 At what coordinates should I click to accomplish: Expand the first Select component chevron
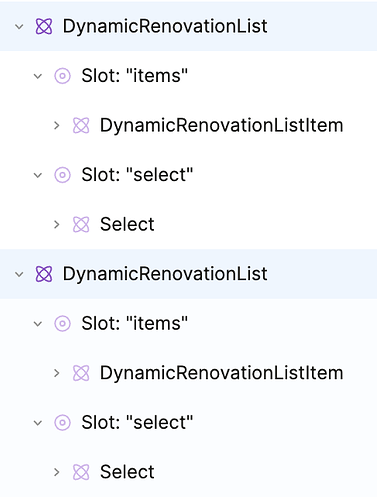[57, 225]
